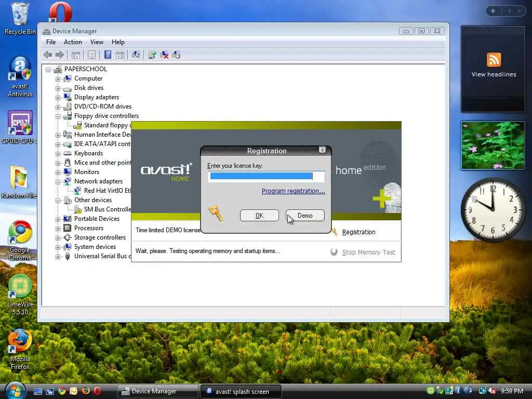The height and width of the screenshot is (399, 532).
Task: Click the flower slideshow gadget picture
Action: coord(493,145)
